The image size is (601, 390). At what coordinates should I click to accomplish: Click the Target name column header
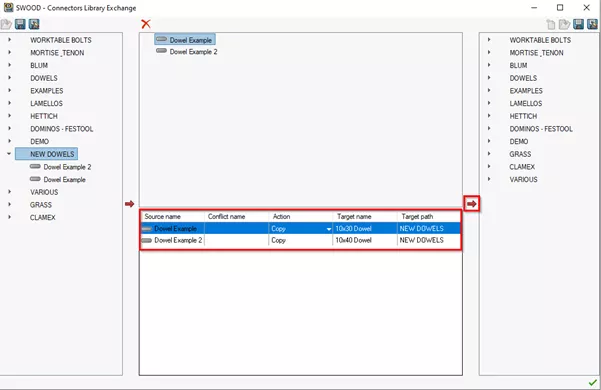click(365, 216)
